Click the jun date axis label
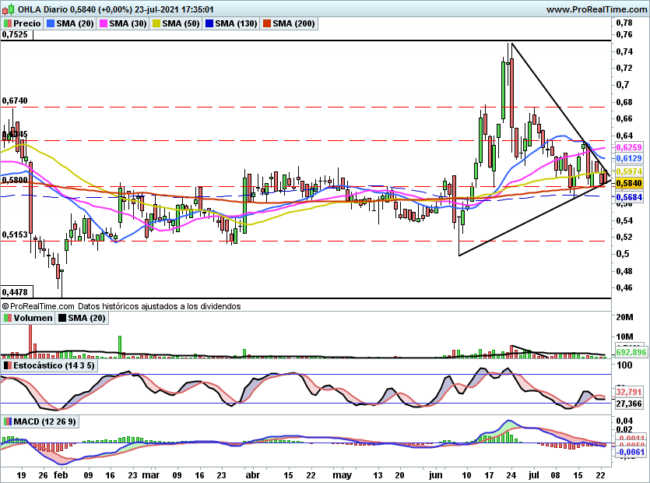650x483 pixels. (x=436, y=475)
